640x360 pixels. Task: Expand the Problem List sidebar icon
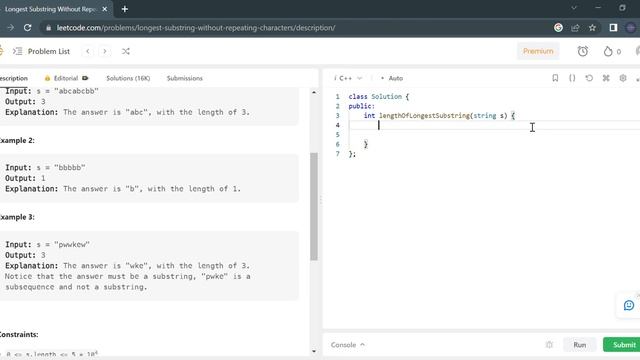point(17,51)
